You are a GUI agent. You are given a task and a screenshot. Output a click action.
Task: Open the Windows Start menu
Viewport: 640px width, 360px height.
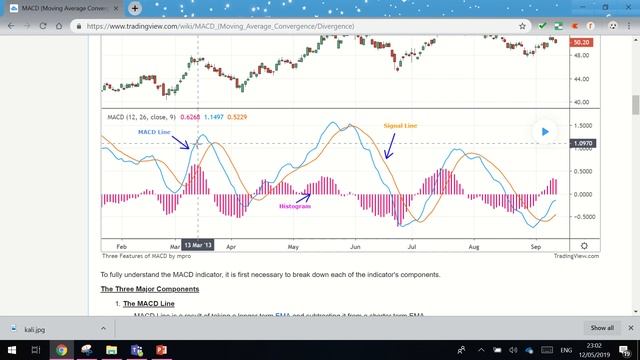[12, 350]
